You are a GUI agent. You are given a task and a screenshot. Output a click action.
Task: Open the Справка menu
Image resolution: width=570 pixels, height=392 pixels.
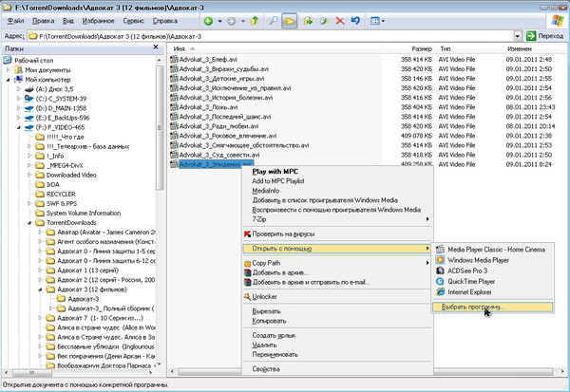[164, 21]
